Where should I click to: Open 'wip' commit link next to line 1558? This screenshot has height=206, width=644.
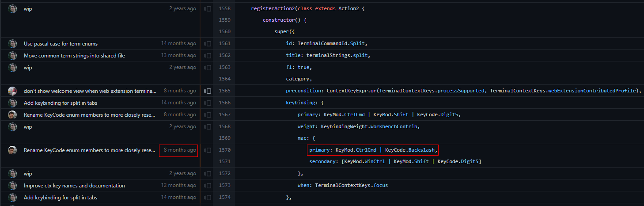(28, 8)
